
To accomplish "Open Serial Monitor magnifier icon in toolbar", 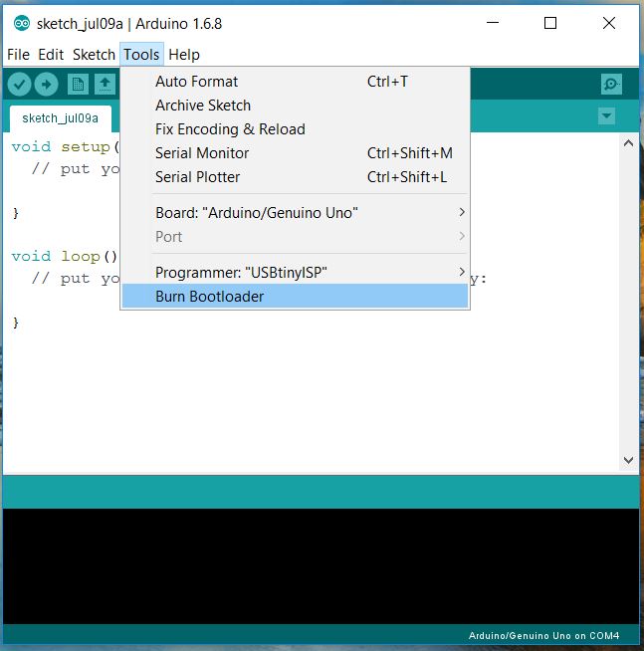I will pos(611,85).
